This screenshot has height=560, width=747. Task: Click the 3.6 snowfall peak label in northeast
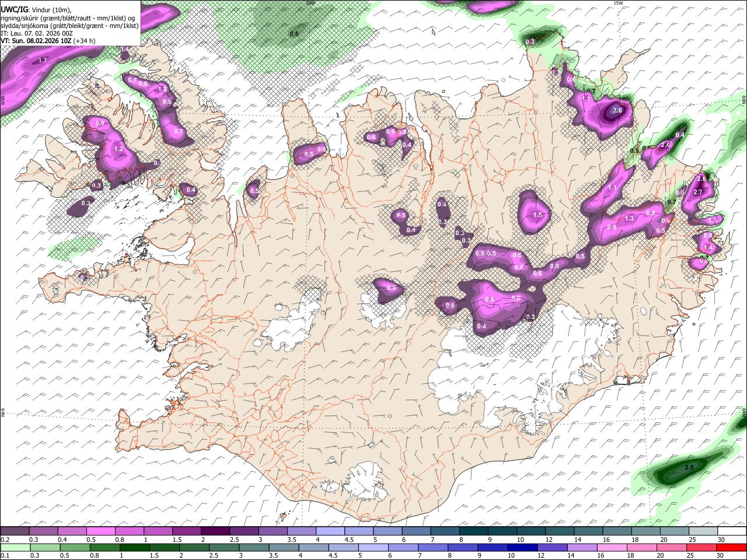[618, 110]
